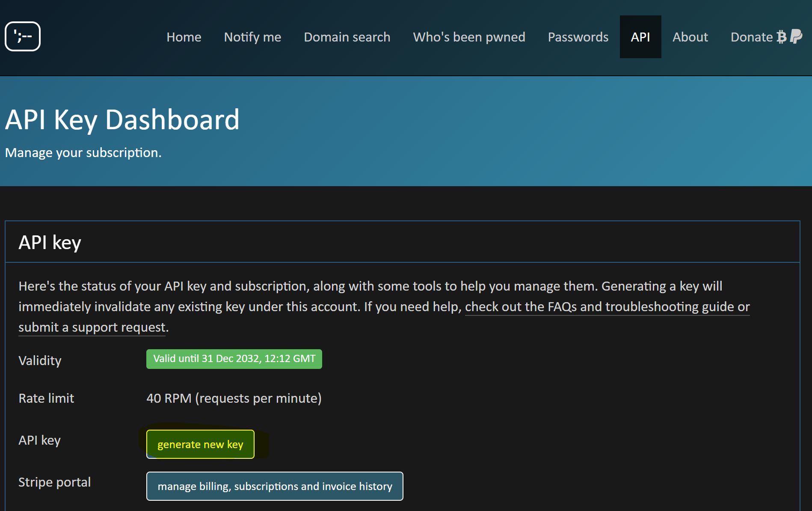Submit a support request
This screenshot has width=812, height=511.
tap(91, 327)
